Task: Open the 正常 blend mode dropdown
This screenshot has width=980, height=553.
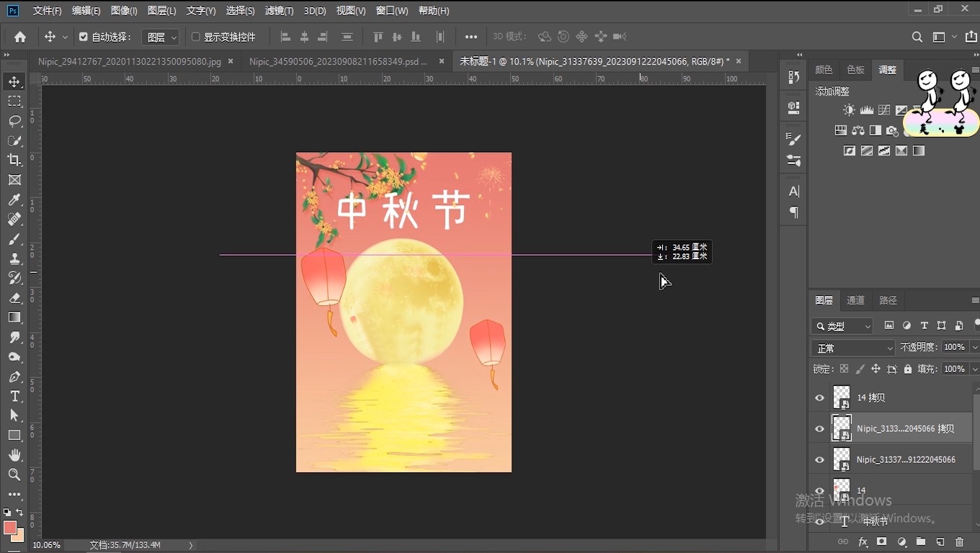Action: pyautogui.click(x=853, y=348)
